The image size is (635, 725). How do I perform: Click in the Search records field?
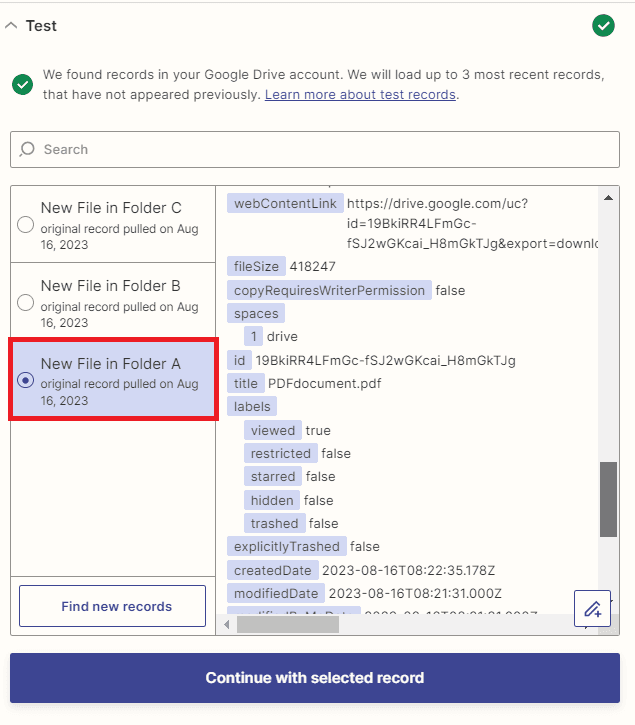320,149
